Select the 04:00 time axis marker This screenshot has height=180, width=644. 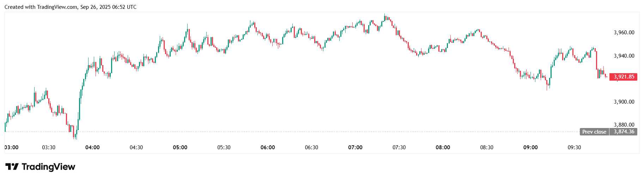click(92, 147)
